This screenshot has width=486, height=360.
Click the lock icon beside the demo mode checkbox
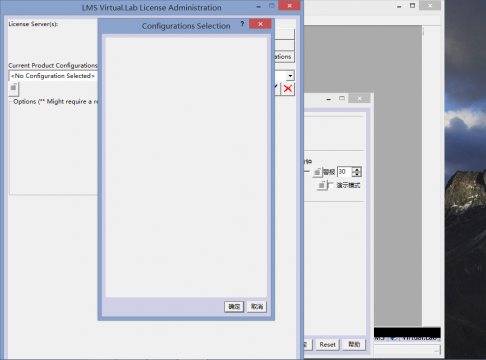322,185
